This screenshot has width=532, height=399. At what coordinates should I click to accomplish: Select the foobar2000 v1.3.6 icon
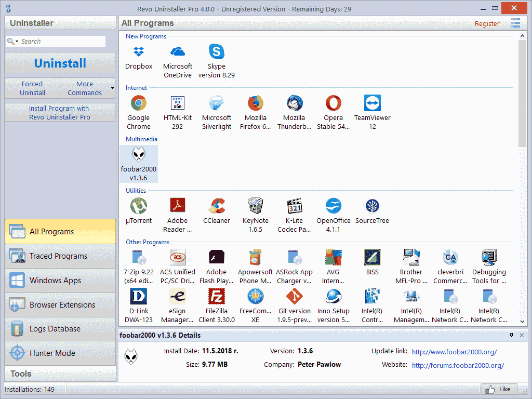tap(138, 155)
